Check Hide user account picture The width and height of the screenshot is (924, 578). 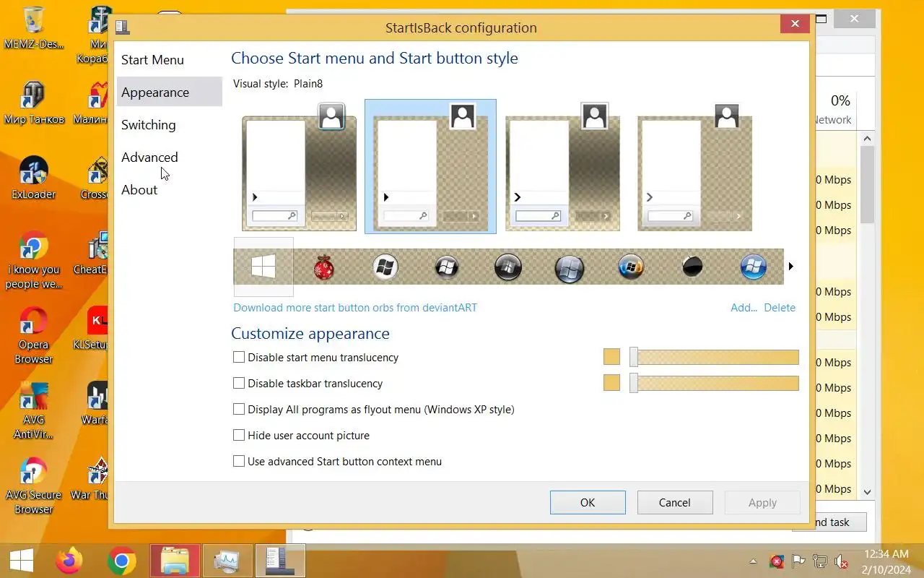point(239,435)
